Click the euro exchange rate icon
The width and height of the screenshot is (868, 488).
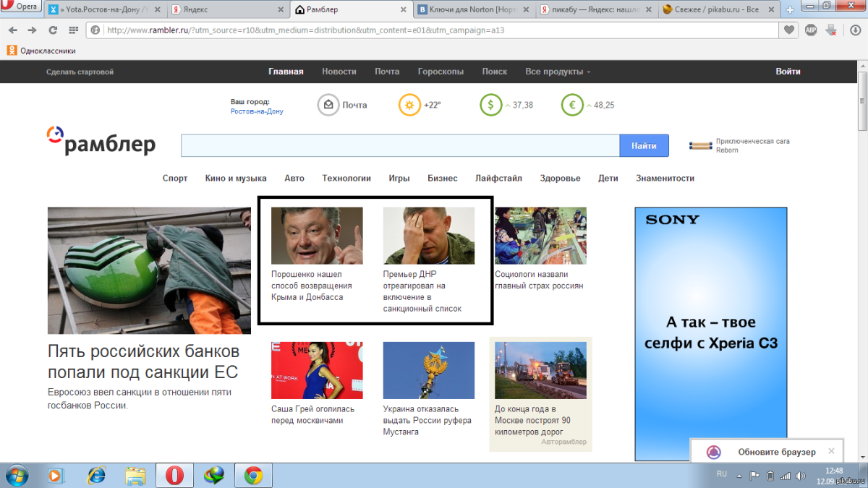pyautogui.click(x=572, y=105)
